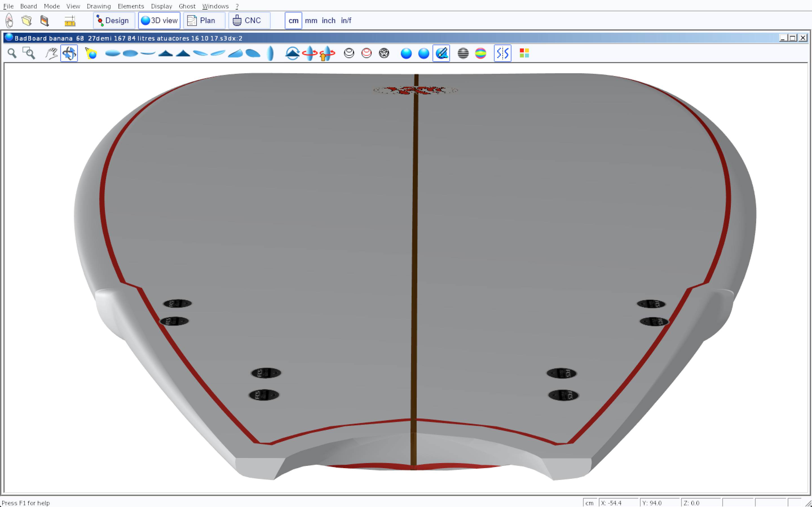Enable the zebra stripes reflection sphere
This screenshot has width=812, height=507.
pyautogui.click(x=463, y=53)
